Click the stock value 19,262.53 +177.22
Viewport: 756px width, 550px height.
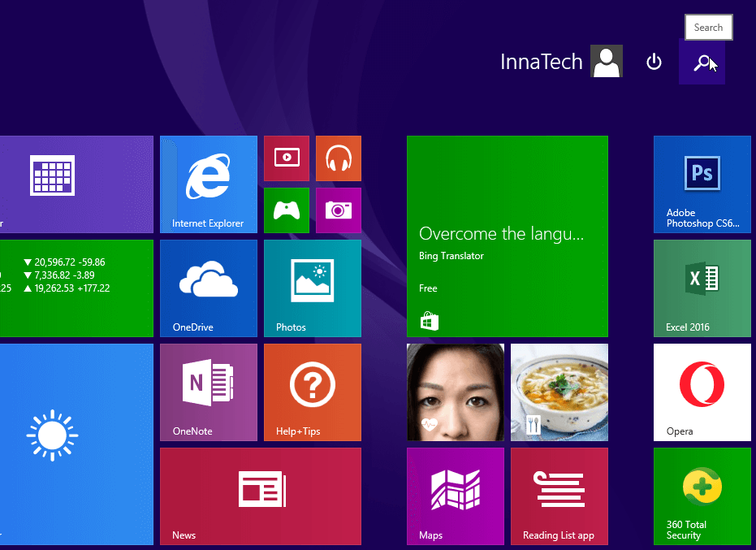coord(71,288)
